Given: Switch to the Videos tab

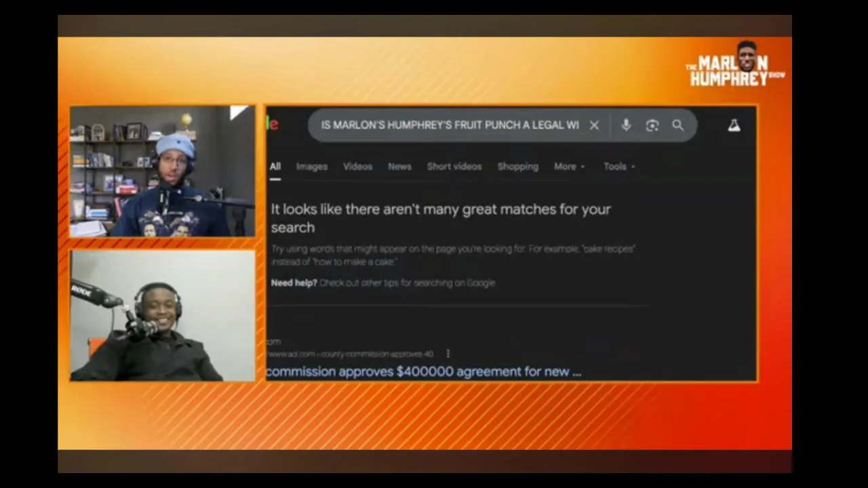Looking at the screenshot, I should point(357,167).
